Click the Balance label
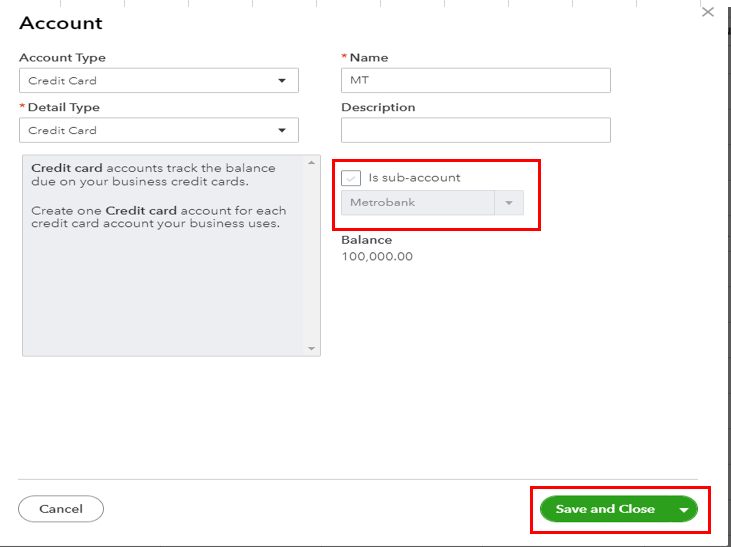 click(366, 240)
